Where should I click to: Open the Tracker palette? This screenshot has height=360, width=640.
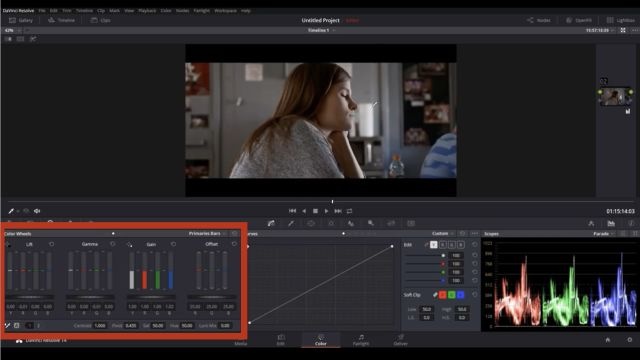[331, 223]
